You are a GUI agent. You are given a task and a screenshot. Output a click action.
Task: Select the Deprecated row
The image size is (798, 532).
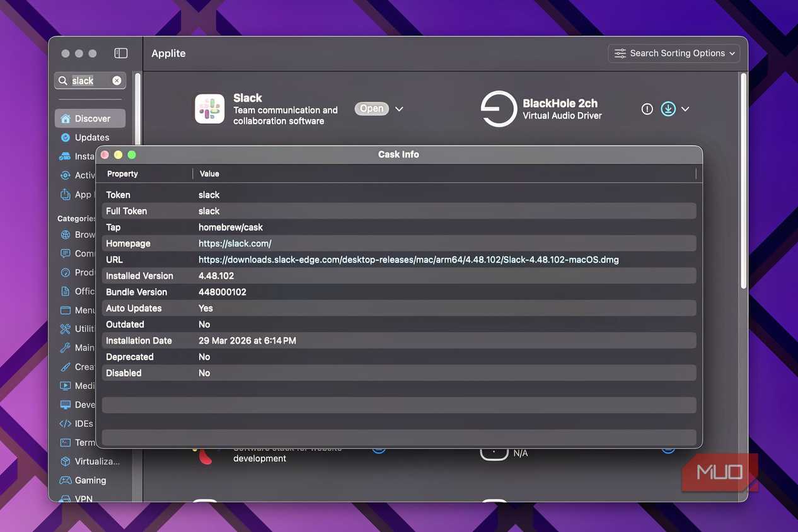[x=399, y=357]
